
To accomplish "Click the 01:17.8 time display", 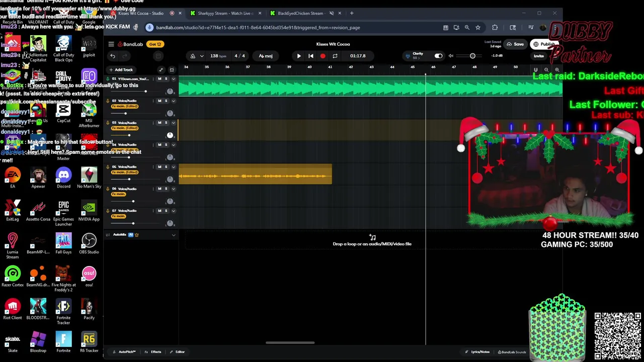I will 358,56.
